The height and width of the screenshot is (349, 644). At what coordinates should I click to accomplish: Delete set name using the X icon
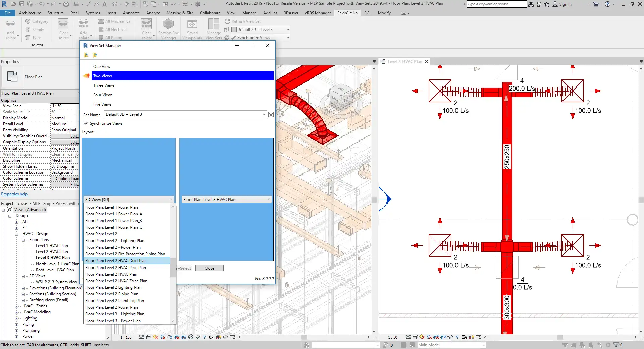pyautogui.click(x=271, y=115)
